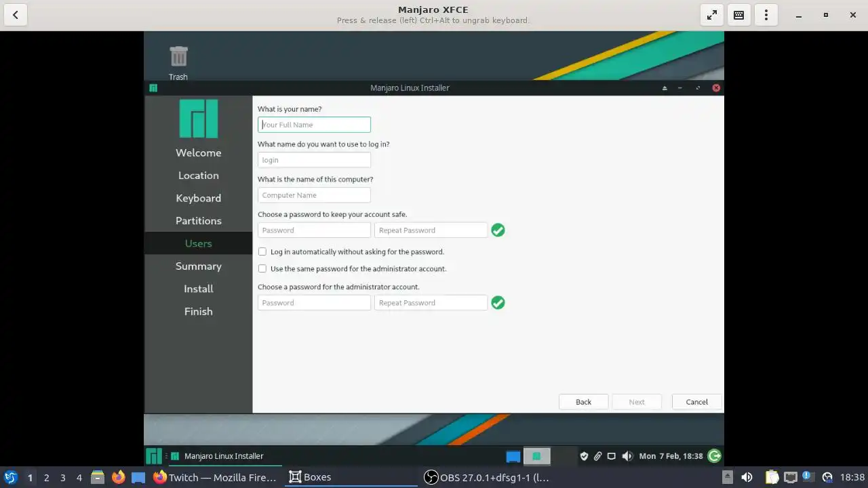
Task: Go to the Finish step in the sidebar
Action: (x=199, y=312)
